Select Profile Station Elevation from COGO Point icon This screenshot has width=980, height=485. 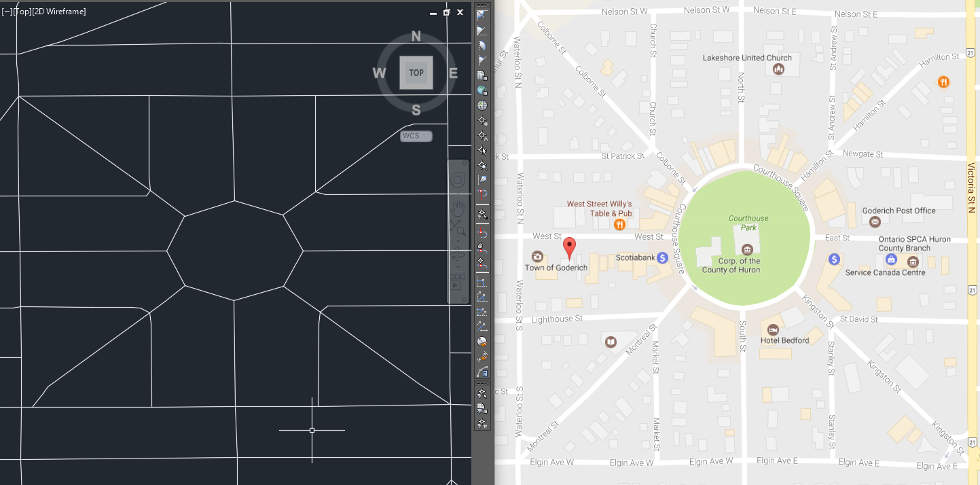(x=482, y=262)
